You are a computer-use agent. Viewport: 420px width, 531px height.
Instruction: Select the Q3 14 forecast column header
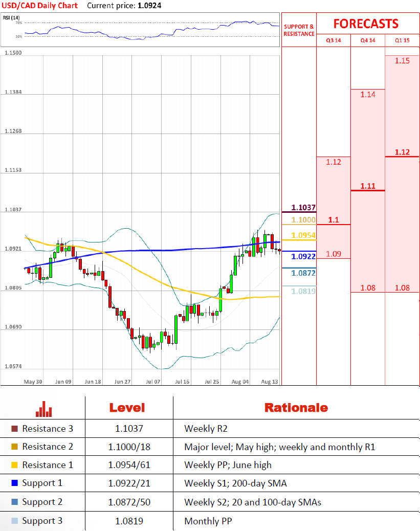(334, 40)
